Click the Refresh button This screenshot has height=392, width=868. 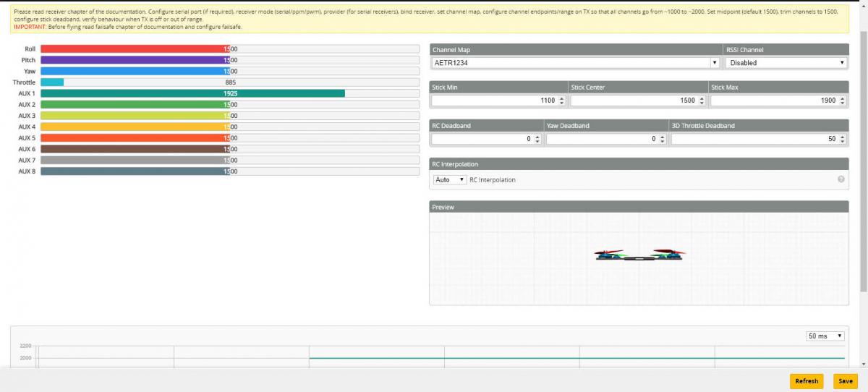pos(807,381)
